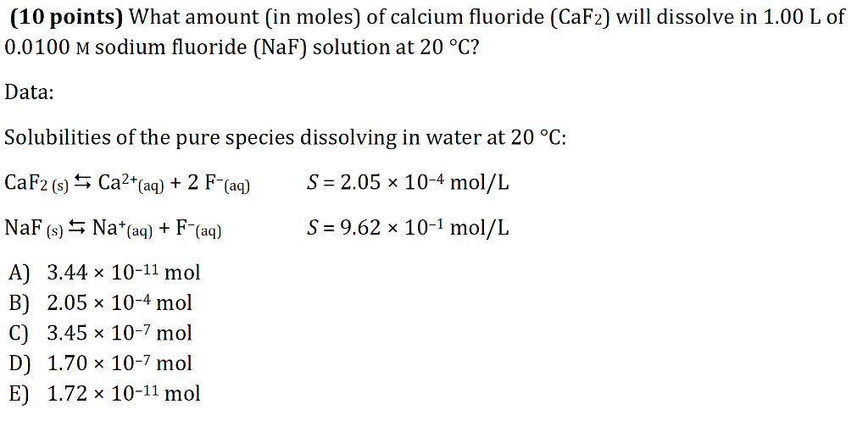This screenshot has width=868, height=443.
Task: Select answer B) 2.05 × 10⁻⁴ mol
Action: tap(101, 302)
